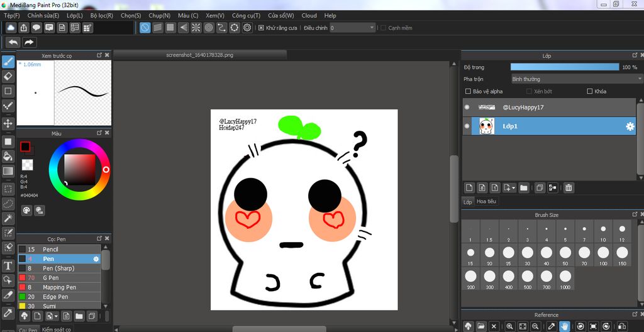Click the canvas vertical scrollbar

(453, 189)
